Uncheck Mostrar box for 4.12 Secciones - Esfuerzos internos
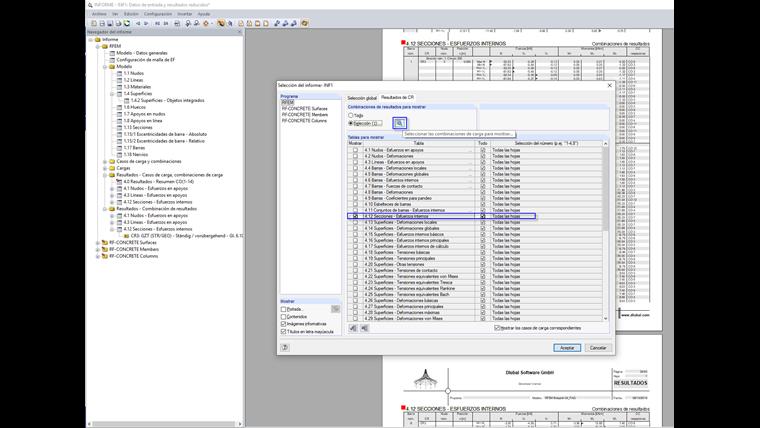 [355, 216]
